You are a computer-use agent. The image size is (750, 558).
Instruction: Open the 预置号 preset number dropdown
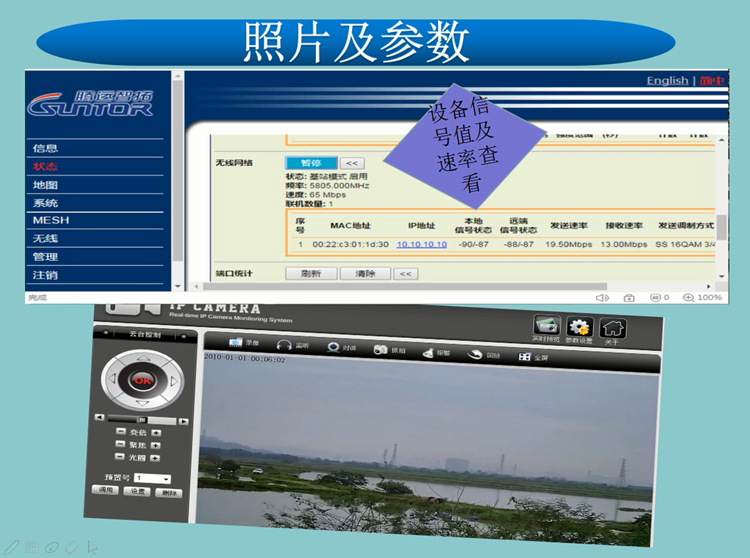pyautogui.click(x=152, y=478)
